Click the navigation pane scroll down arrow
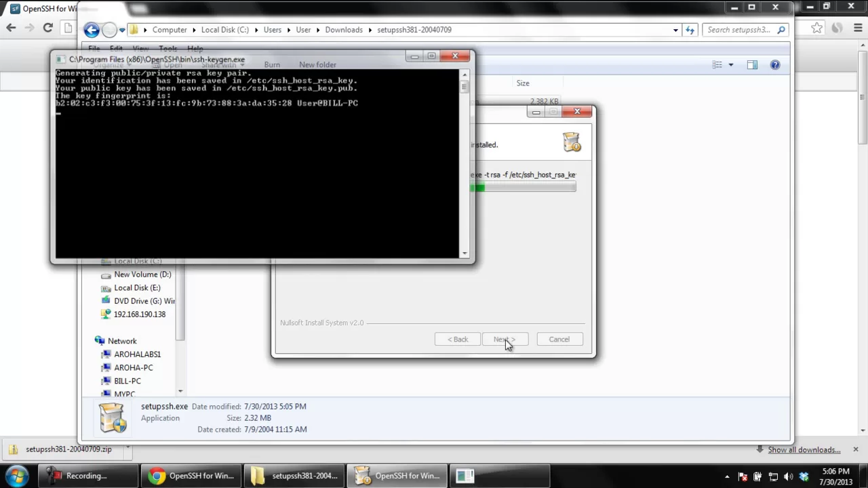The width and height of the screenshot is (868, 488). coord(180,391)
